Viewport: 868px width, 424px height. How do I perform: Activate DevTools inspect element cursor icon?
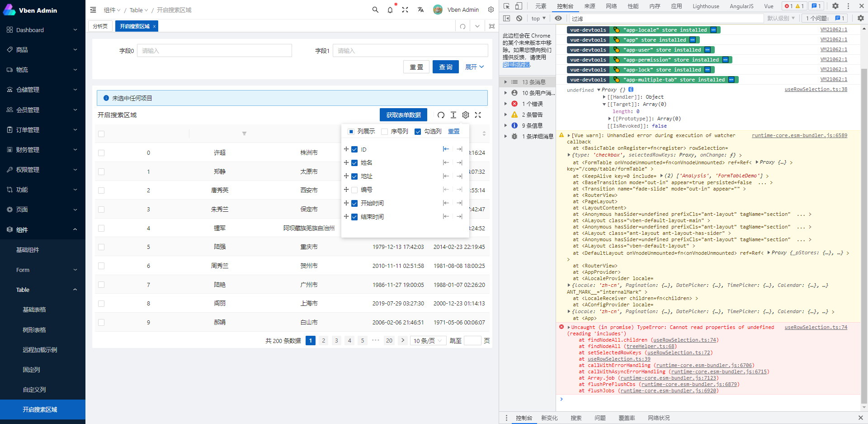[x=507, y=6]
